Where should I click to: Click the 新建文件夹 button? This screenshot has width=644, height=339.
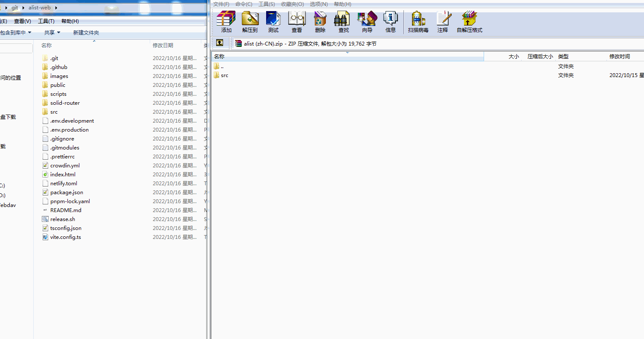coord(86,33)
